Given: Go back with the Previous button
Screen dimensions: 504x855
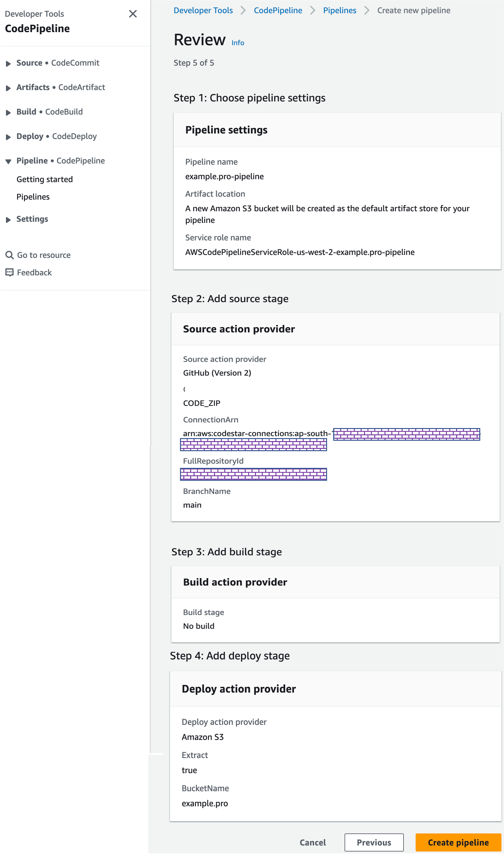Looking at the screenshot, I should 374,842.
